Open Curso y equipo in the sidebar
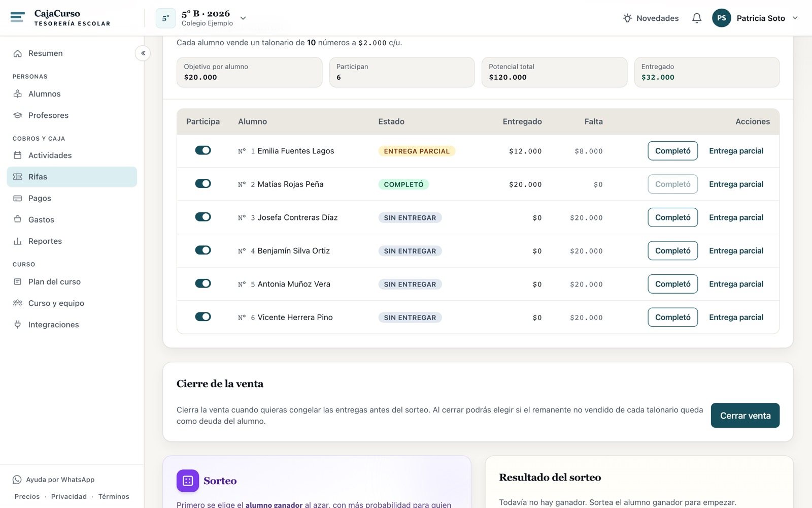The height and width of the screenshot is (508, 812). pyautogui.click(x=72, y=303)
